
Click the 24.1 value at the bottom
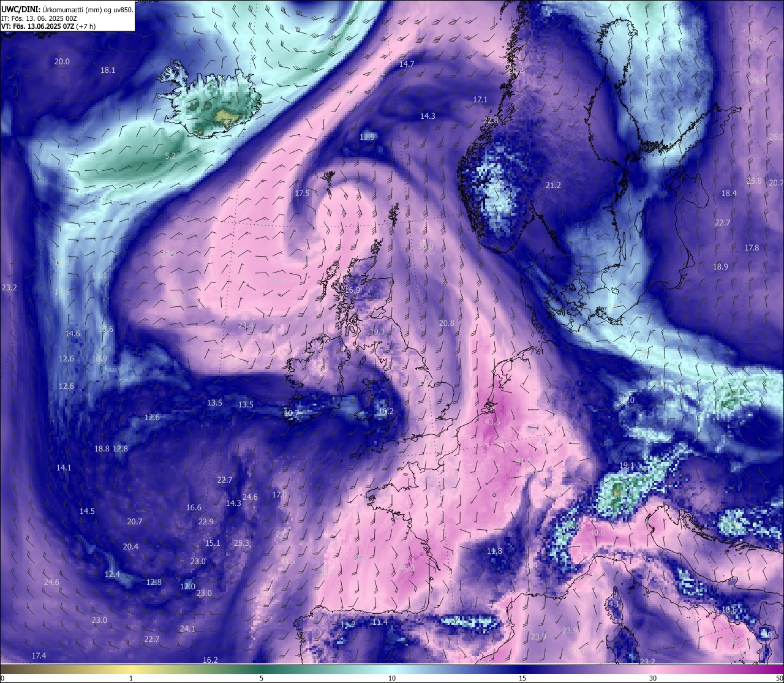(x=187, y=629)
